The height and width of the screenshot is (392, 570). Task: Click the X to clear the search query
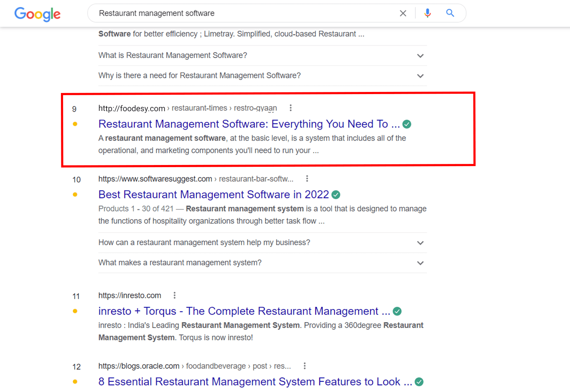[403, 13]
